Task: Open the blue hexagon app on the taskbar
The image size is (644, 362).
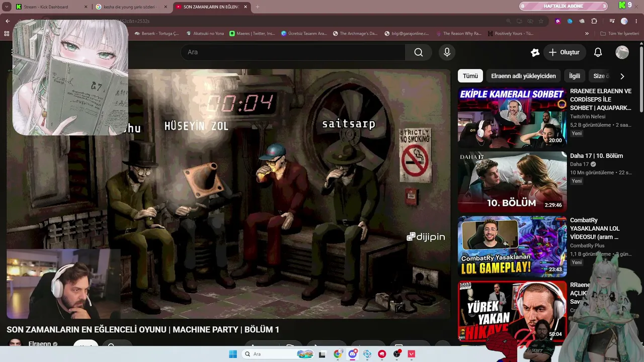Action: pos(367,354)
